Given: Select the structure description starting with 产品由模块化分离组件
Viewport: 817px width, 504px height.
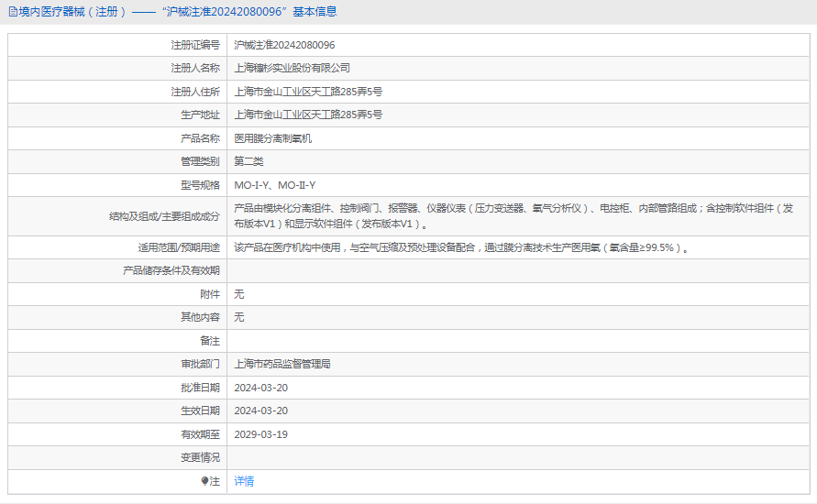Looking at the screenshot, I should [513, 216].
